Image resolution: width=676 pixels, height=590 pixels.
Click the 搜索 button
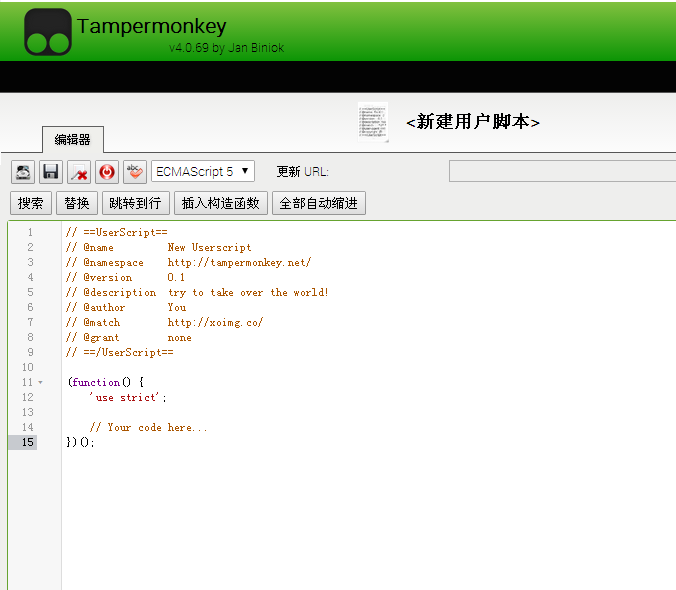31,203
